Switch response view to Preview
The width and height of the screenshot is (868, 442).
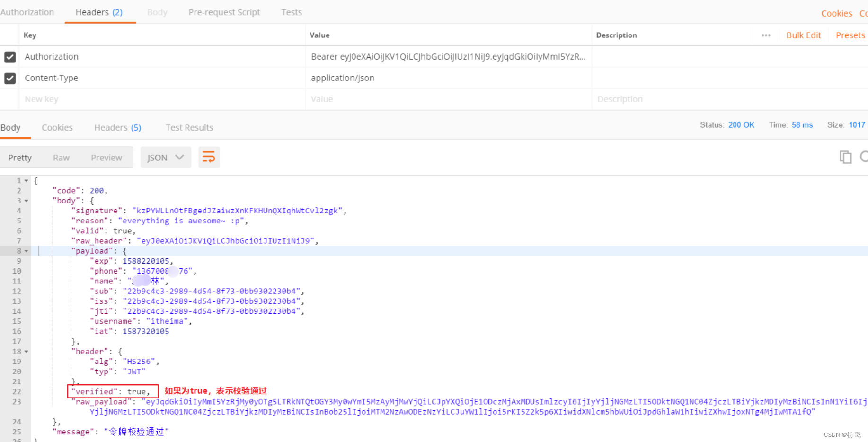pos(106,158)
